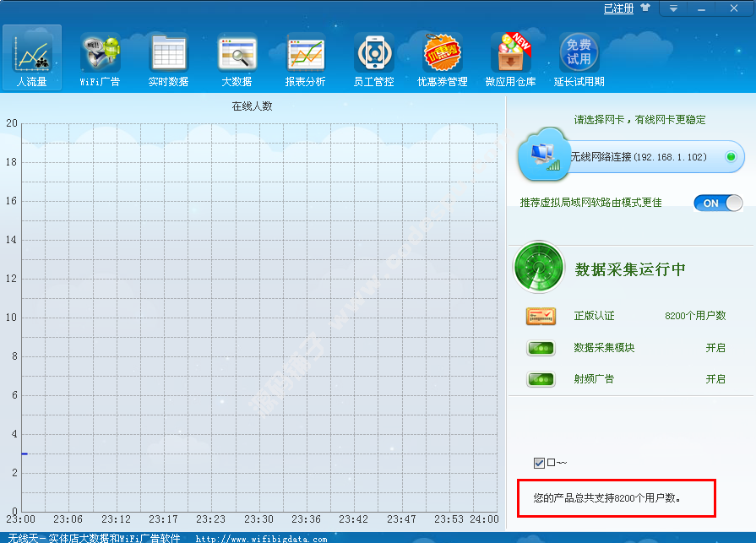This screenshot has width=756, height=543.
Task: Uncheck the checkbox above the user count message
Action: pyautogui.click(x=539, y=463)
